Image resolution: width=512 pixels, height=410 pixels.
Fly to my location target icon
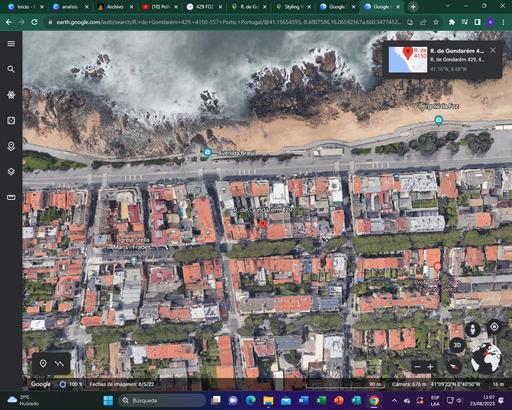point(494,327)
